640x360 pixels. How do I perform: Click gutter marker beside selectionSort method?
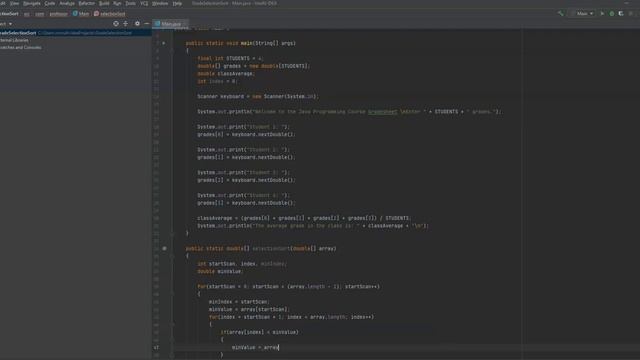pos(164,248)
